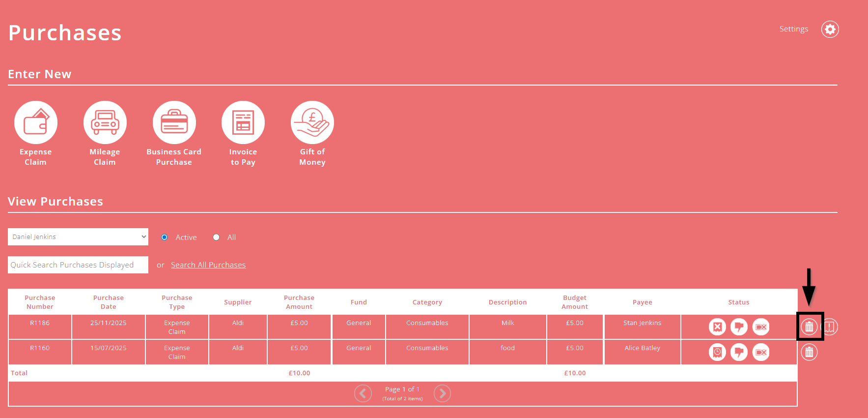Sort by Category column header
Image resolution: width=868 pixels, height=418 pixels.
(x=427, y=302)
